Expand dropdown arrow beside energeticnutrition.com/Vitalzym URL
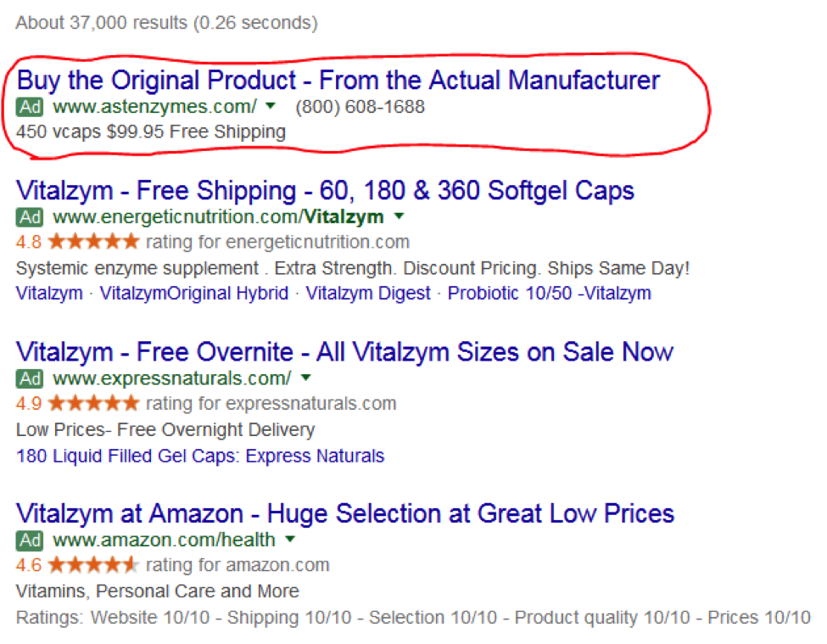The height and width of the screenshot is (644, 827). tap(398, 216)
